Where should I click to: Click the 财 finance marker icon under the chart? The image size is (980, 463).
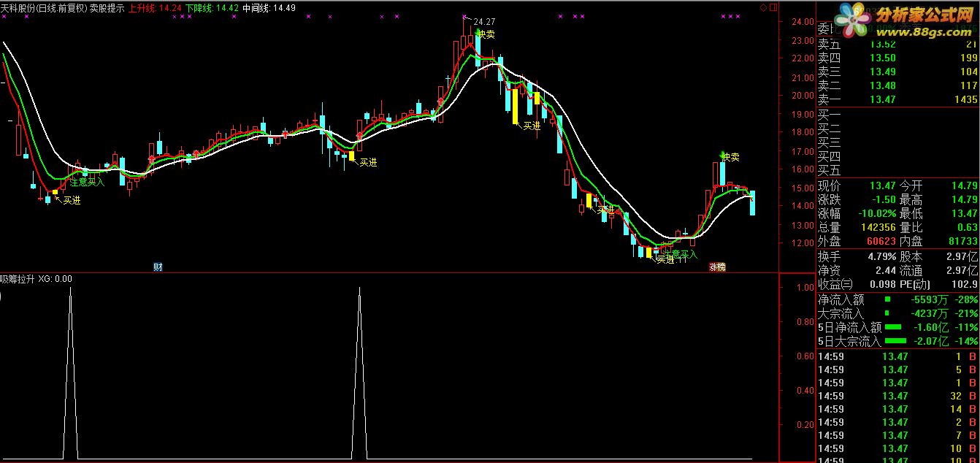[158, 267]
